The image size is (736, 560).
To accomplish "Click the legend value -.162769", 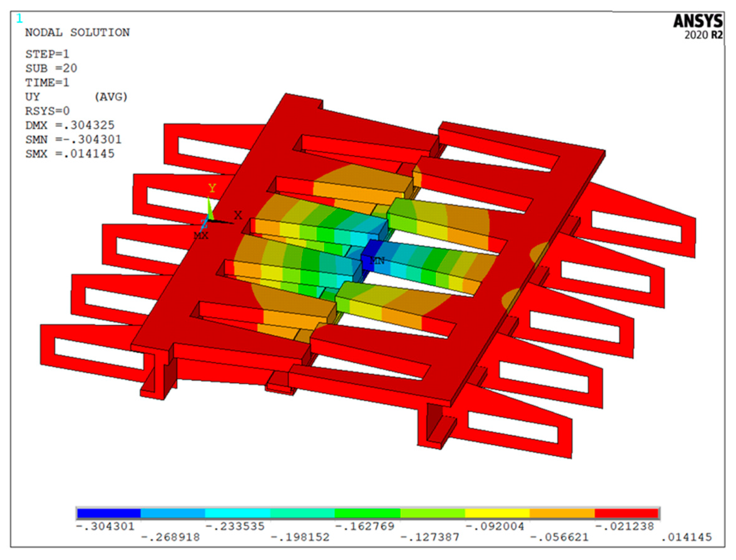I will 365,527.
